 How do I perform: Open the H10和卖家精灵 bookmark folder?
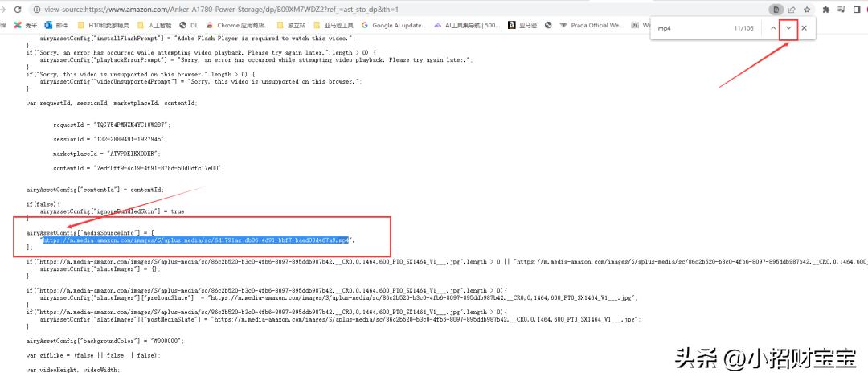pyautogui.click(x=103, y=25)
